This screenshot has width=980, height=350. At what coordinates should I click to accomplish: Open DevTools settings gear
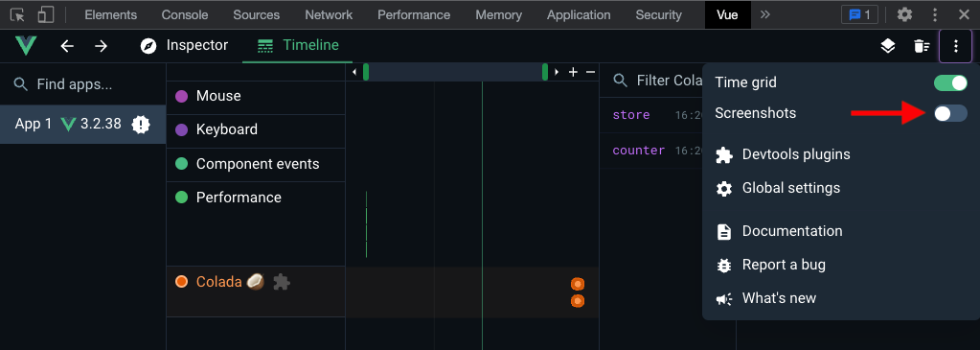[x=904, y=14]
